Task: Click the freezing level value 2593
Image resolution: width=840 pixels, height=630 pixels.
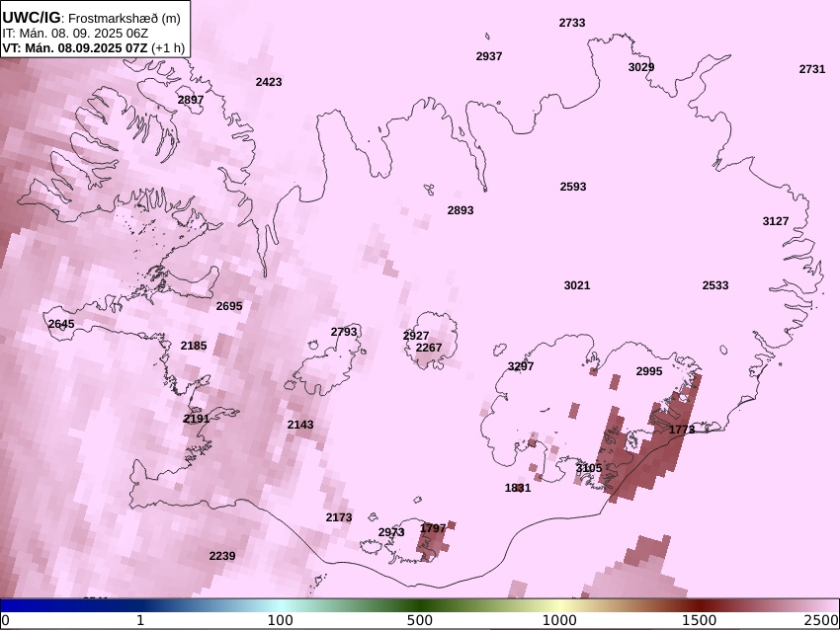Action: (573, 187)
